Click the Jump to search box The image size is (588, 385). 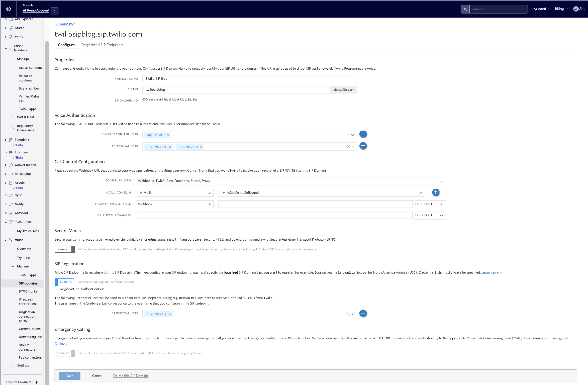point(498,9)
